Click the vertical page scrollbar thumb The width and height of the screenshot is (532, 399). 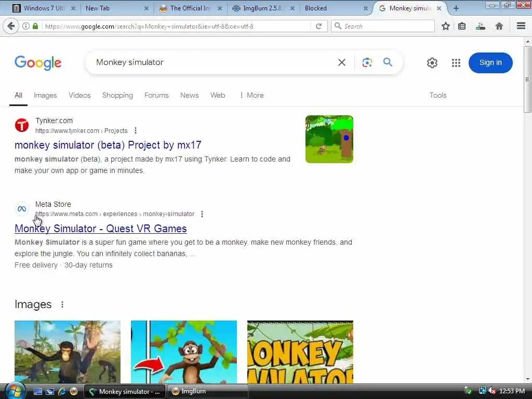tap(527, 79)
